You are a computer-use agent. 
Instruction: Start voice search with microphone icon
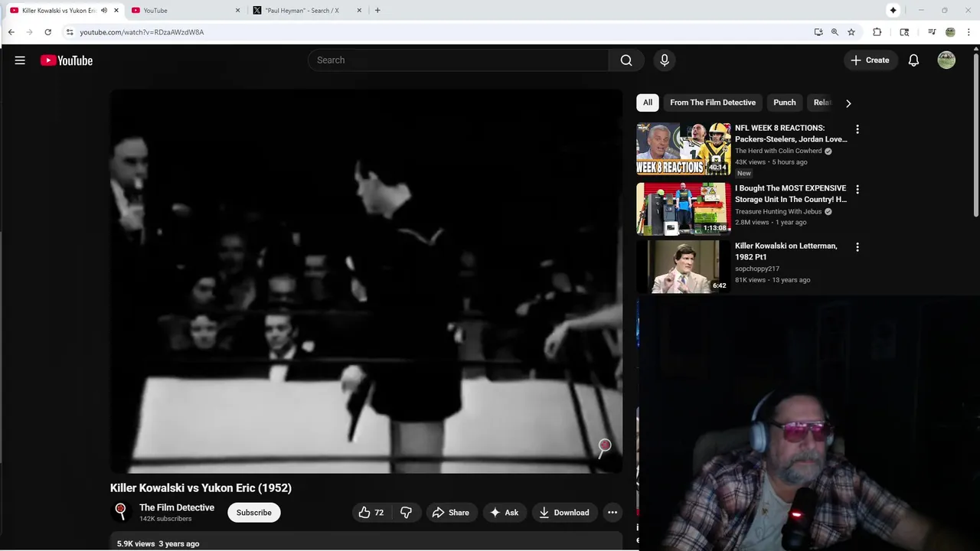(665, 60)
